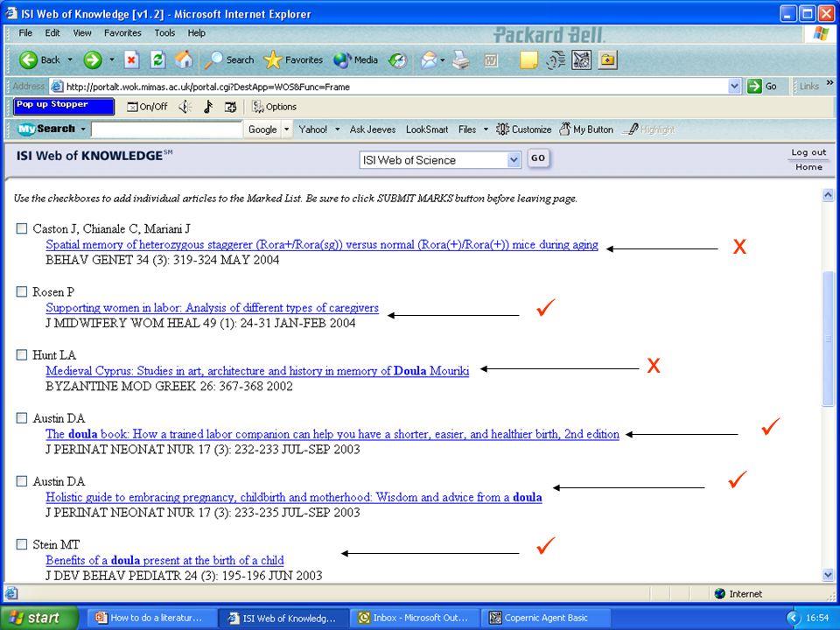Open Favorites star in toolbar
This screenshot has height=630, width=840.
(293, 59)
